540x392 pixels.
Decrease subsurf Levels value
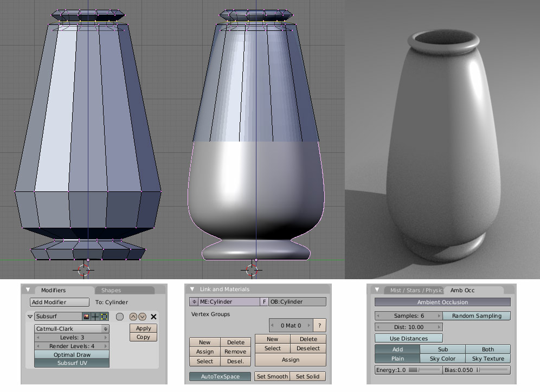point(38,338)
